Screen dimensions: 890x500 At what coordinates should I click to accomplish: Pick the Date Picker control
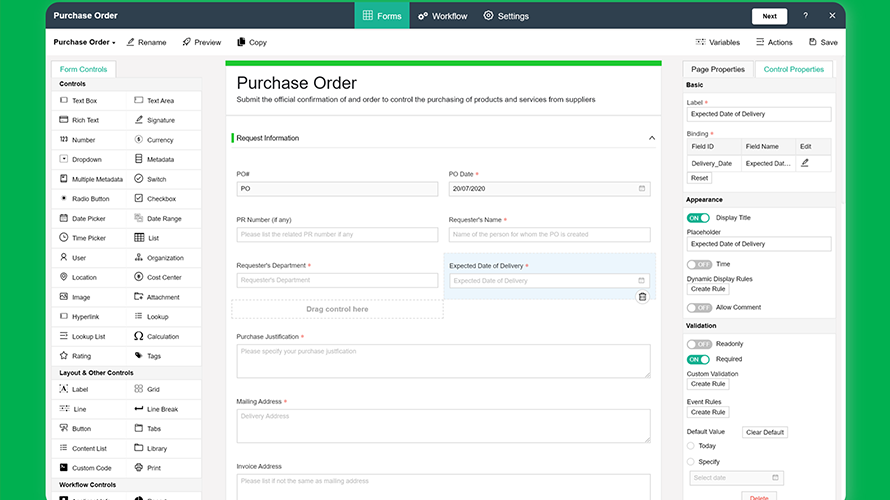[x=88, y=218]
